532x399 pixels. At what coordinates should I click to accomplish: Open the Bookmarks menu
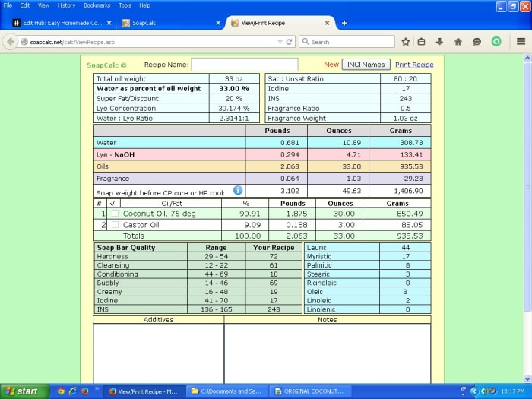[97, 5]
